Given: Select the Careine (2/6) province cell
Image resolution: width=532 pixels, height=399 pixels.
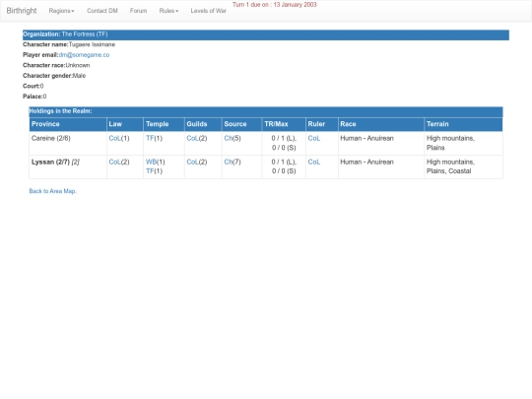Looking at the screenshot, I should (68, 143).
